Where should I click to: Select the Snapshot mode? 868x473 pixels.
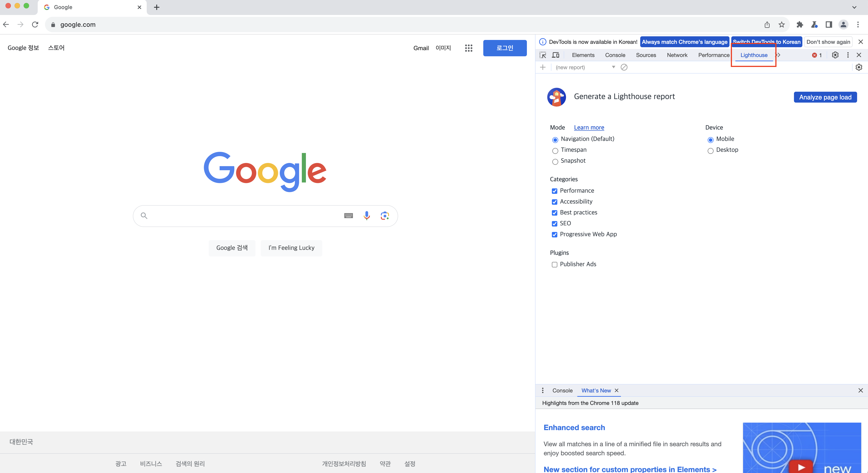click(555, 162)
